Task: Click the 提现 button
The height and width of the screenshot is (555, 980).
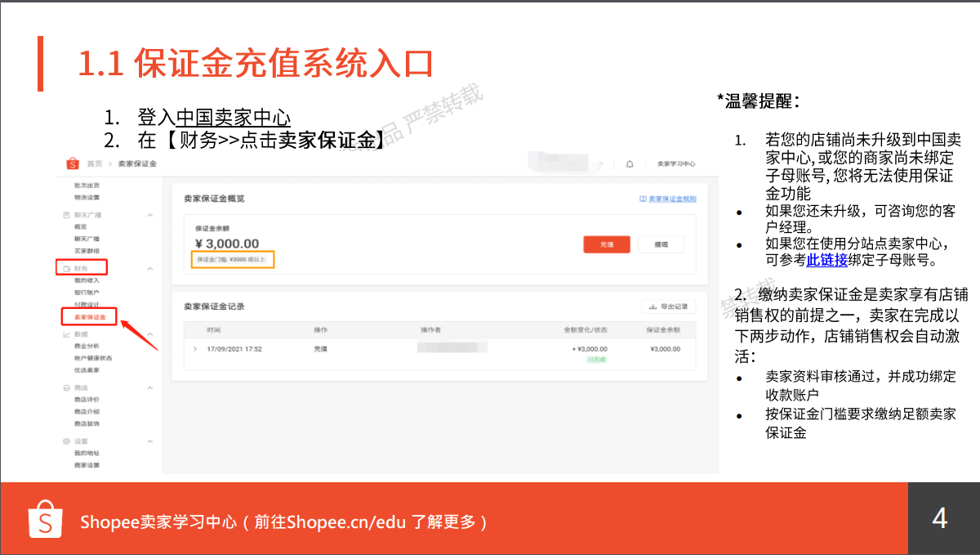Action: click(661, 244)
